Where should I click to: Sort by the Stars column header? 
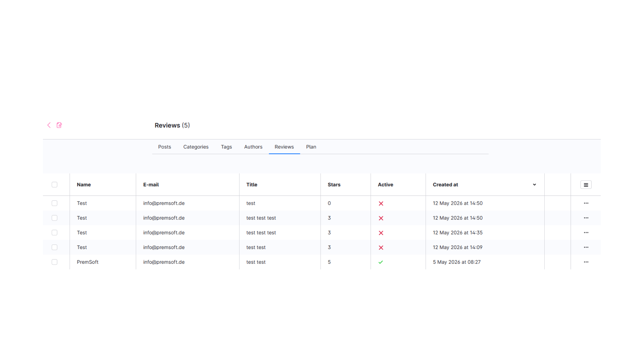334,185
